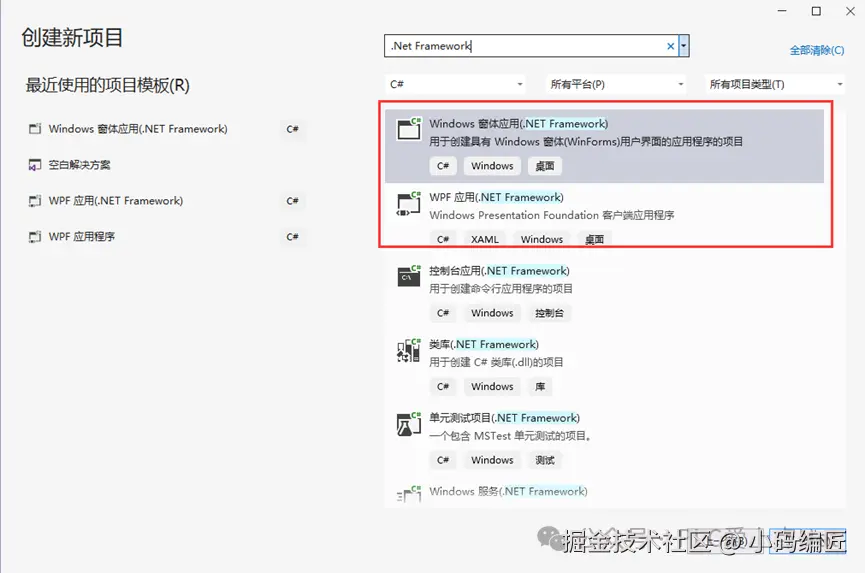This screenshot has height=573, width=865.
Task: Click recent WPF 应用(.NET Framework) icon
Action: click(35, 201)
